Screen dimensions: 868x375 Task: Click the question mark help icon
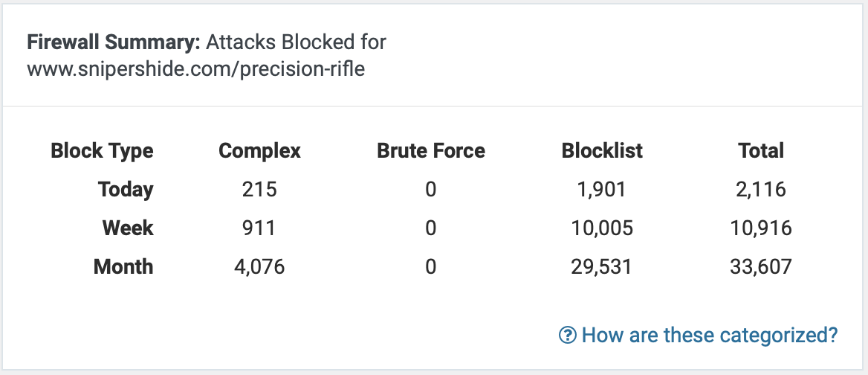(567, 336)
